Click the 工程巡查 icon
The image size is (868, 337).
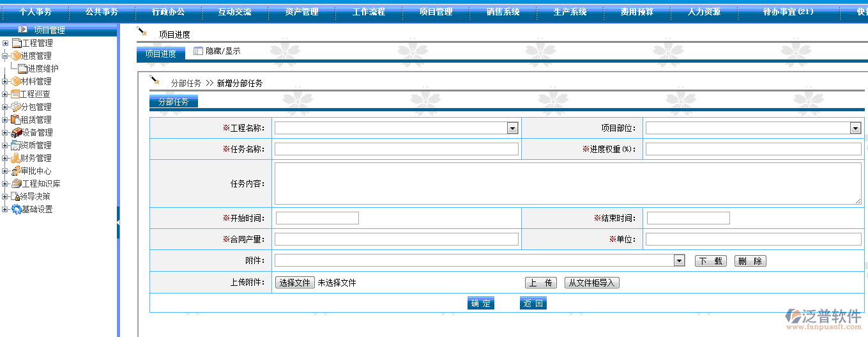(x=15, y=94)
